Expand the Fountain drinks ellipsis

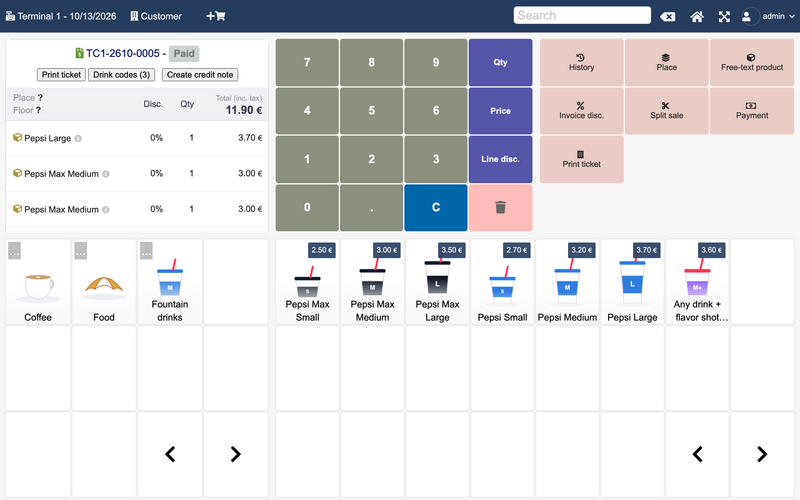coord(146,251)
